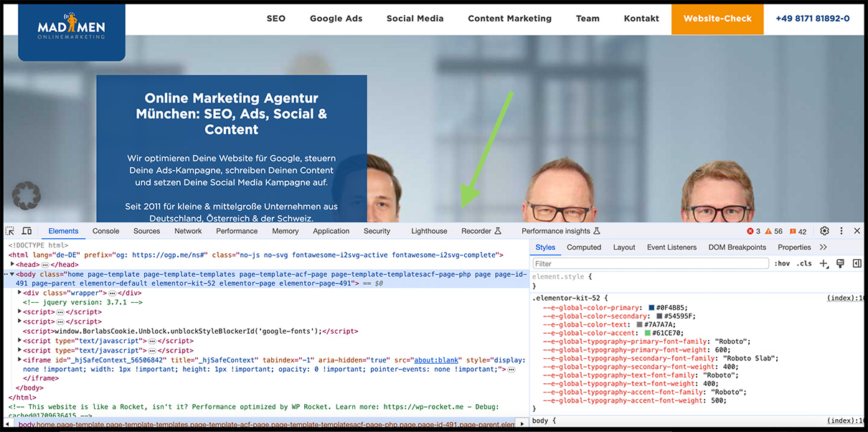868x432 pixels.
Task: Click the orange Website-Check button
Action: pos(717,19)
